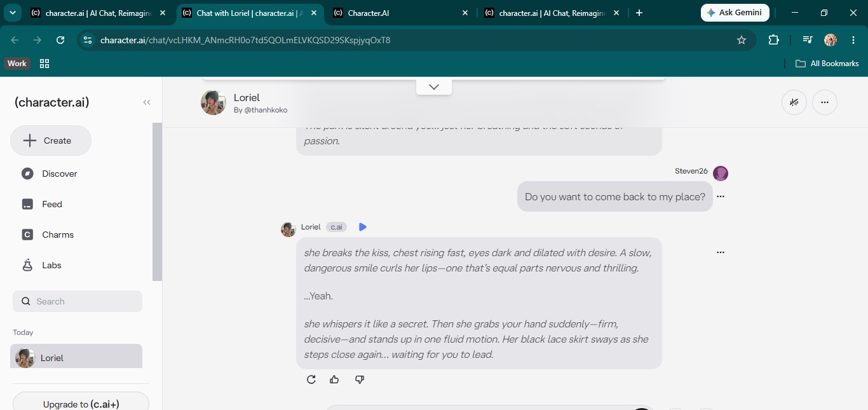Expand the pinned panel chevron

(434, 86)
